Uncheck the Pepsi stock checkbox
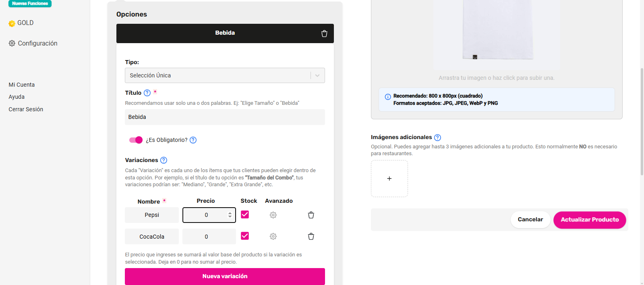 245,214
